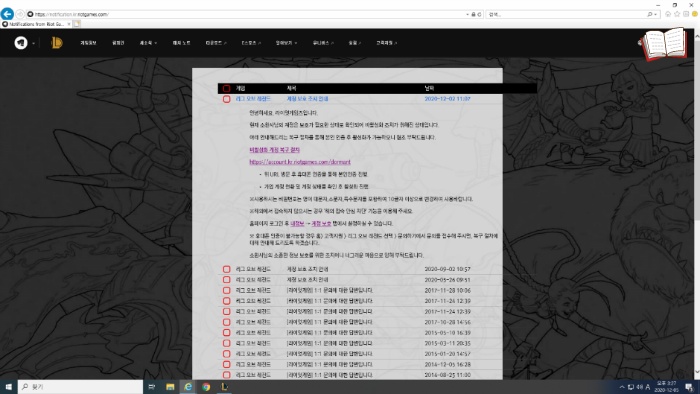Screen dimensions: 700x394
Task: Open Task View on the taskbar
Action: tap(152, 387)
